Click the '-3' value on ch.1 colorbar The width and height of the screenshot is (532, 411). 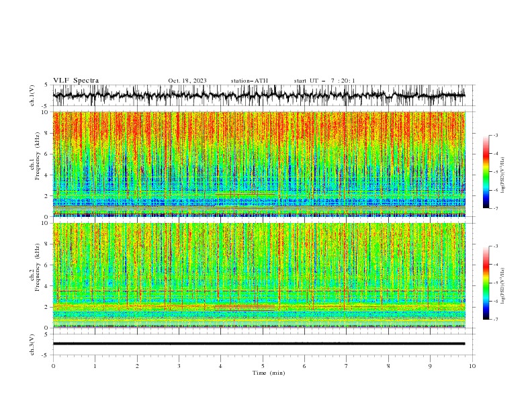point(496,135)
